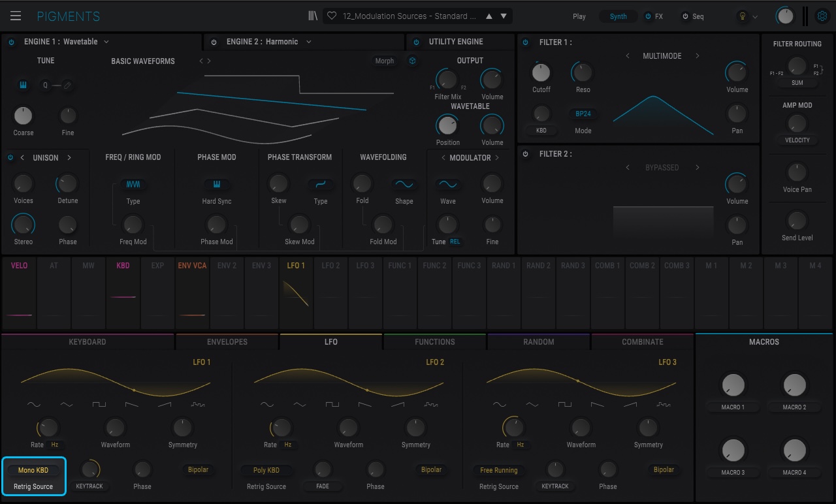Enable Filter 2 power switch
This screenshot has height=504, width=836.
click(526, 154)
